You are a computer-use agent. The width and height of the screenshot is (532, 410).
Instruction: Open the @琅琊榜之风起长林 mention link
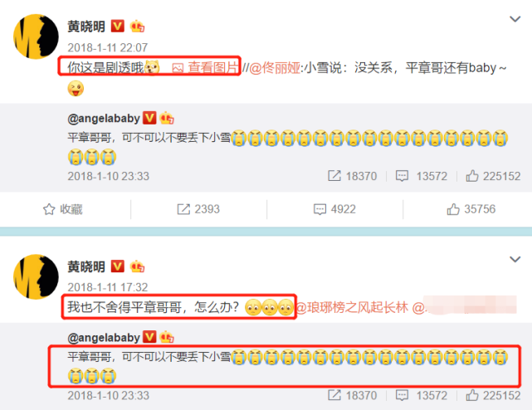point(352,307)
